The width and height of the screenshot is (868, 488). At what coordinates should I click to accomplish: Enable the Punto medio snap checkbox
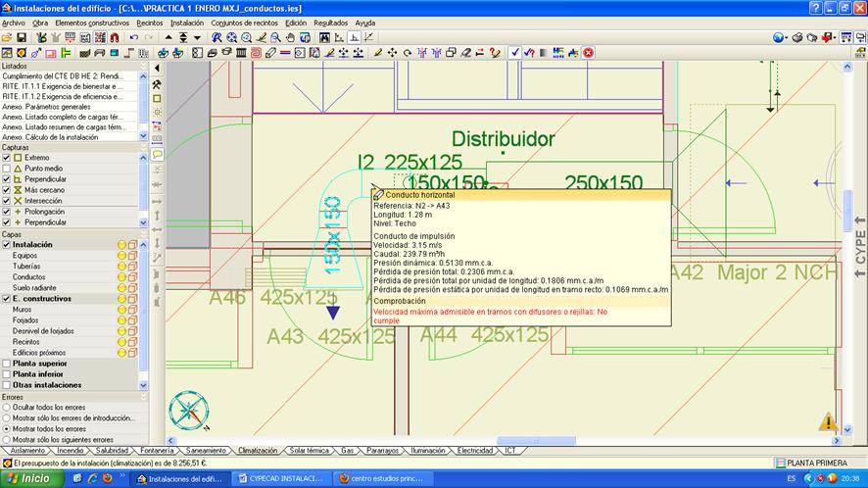click(x=7, y=169)
